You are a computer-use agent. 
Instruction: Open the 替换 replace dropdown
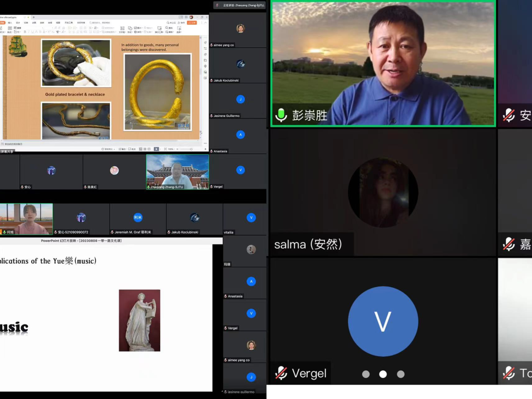[169, 32]
